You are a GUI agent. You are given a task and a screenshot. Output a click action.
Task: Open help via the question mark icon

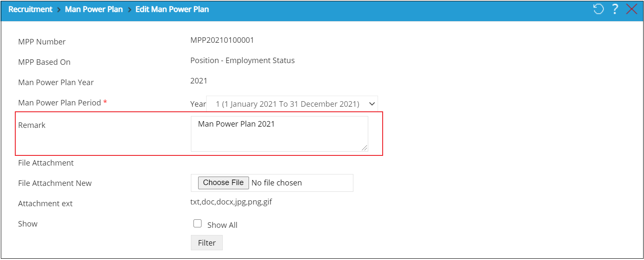615,9
